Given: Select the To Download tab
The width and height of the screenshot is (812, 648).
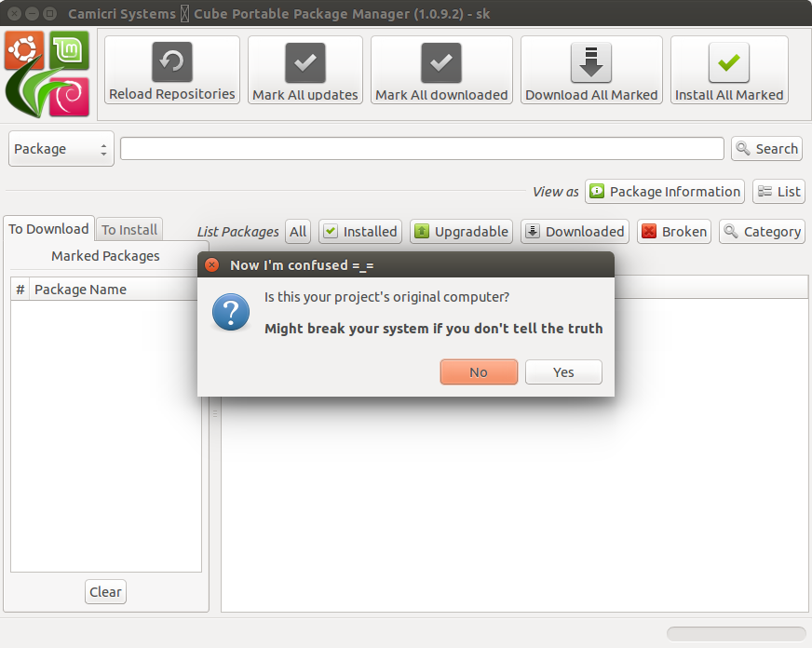Looking at the screenshot, I should (x=48, y=229).
